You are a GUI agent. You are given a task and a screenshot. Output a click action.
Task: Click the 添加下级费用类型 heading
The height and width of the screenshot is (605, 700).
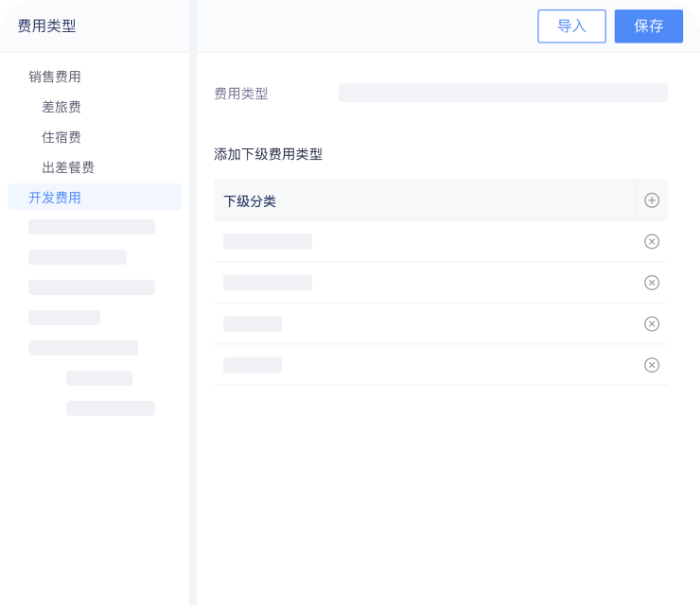click(269, 154)
